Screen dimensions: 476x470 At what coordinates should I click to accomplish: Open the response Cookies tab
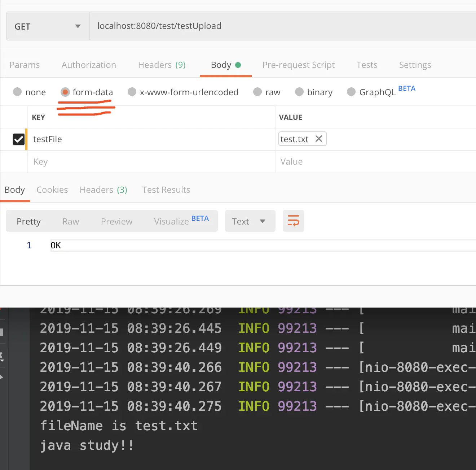pos(52,190)
